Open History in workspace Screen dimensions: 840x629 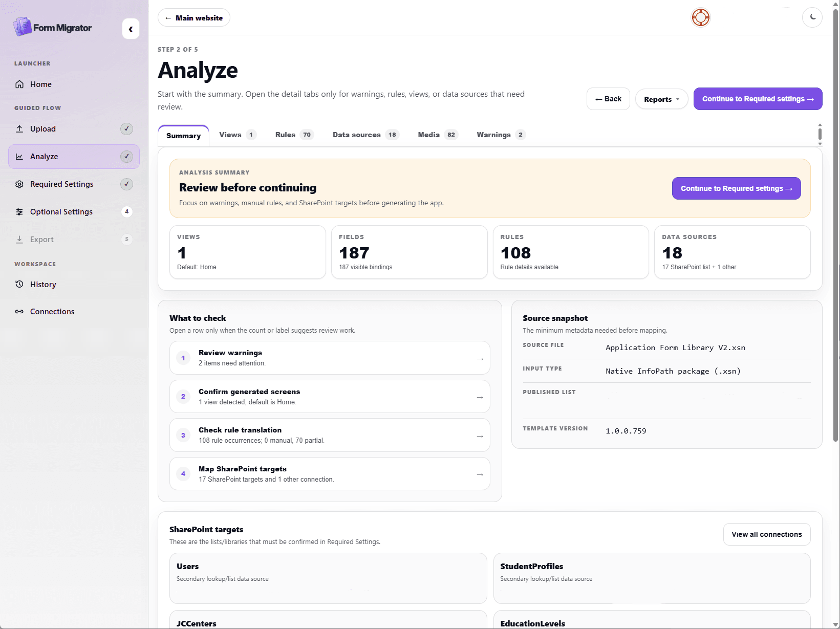click(x=74, y=285)
